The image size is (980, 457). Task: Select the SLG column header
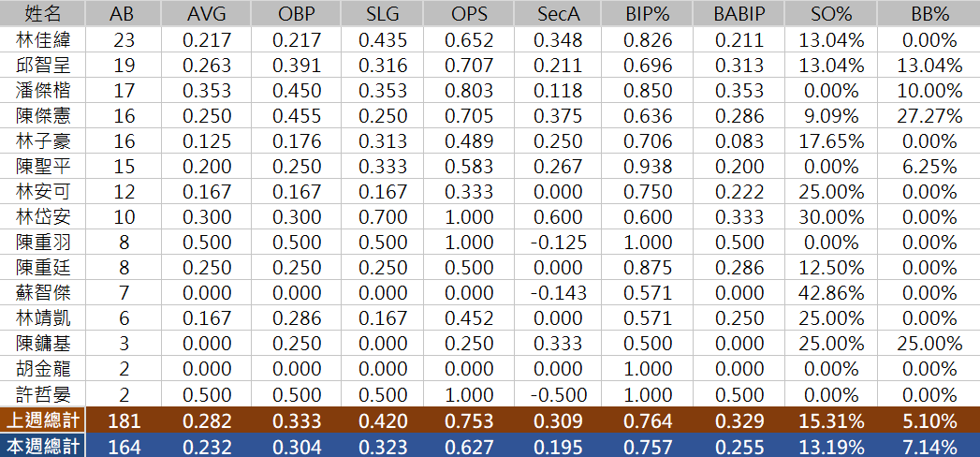tap(380, 13)
